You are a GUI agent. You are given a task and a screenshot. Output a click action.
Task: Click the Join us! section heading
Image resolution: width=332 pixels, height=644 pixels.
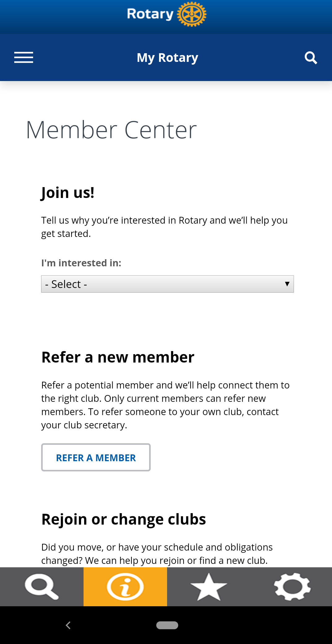(x=68, y=193)
